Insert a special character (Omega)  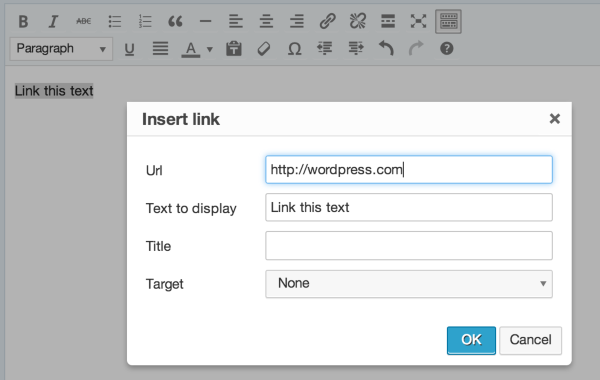click(294, 49)
